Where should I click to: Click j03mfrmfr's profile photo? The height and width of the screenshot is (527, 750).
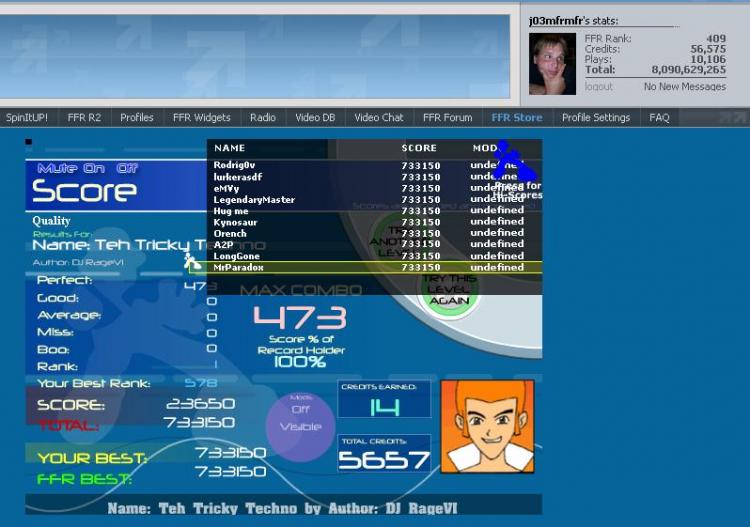pyautogui.click(x=552, y=64)
